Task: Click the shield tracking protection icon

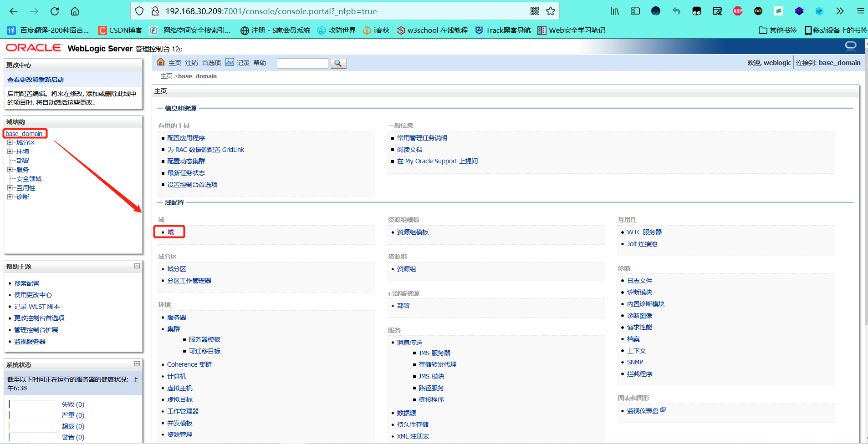Action: (x=140, y=11)
